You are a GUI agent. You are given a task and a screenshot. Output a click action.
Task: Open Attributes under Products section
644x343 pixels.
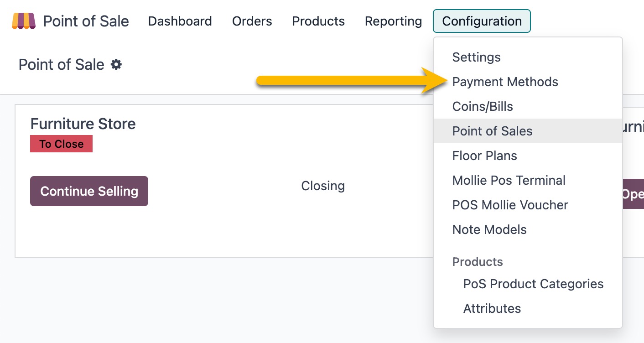492,308
